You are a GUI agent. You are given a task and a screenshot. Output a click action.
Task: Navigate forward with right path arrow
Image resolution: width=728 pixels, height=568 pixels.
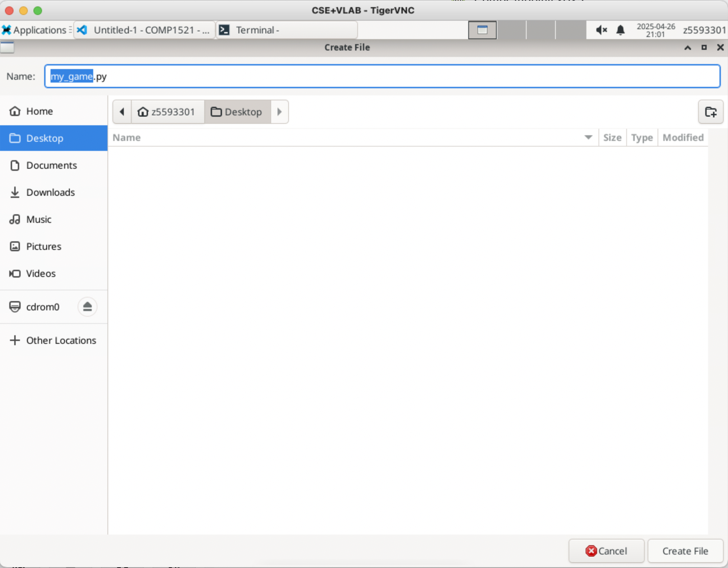[279, 112]
